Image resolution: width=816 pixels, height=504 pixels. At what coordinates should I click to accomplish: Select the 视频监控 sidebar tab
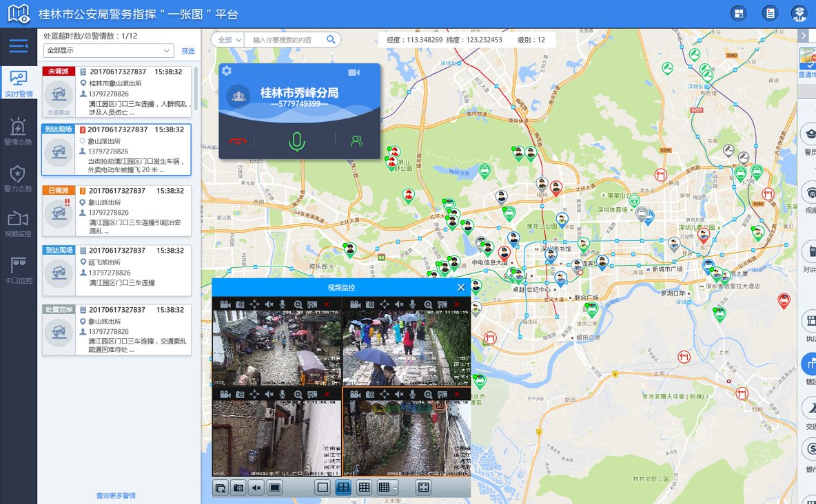click(x=18, y=224)
